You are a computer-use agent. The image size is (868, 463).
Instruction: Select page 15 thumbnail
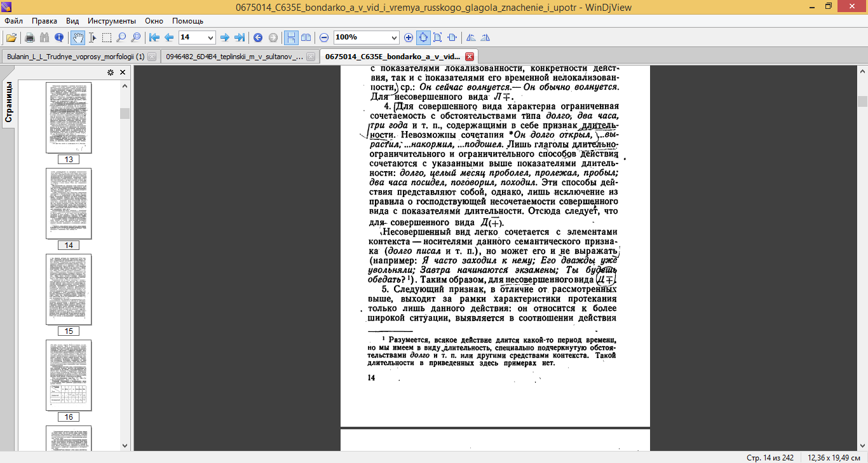click(x=69, y=289)
